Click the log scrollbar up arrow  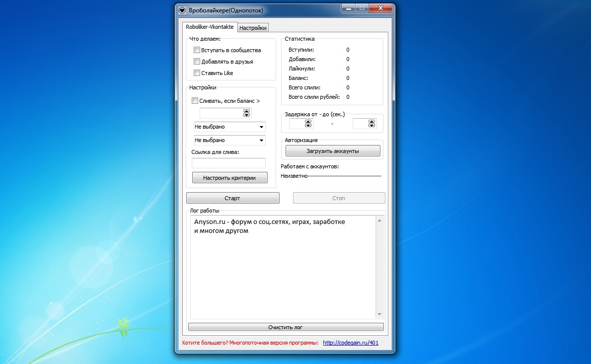click(379, 221)
